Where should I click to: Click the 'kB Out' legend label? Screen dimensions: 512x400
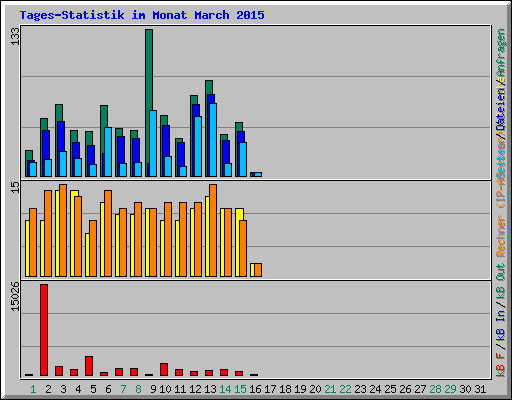[x=501, y=281]
